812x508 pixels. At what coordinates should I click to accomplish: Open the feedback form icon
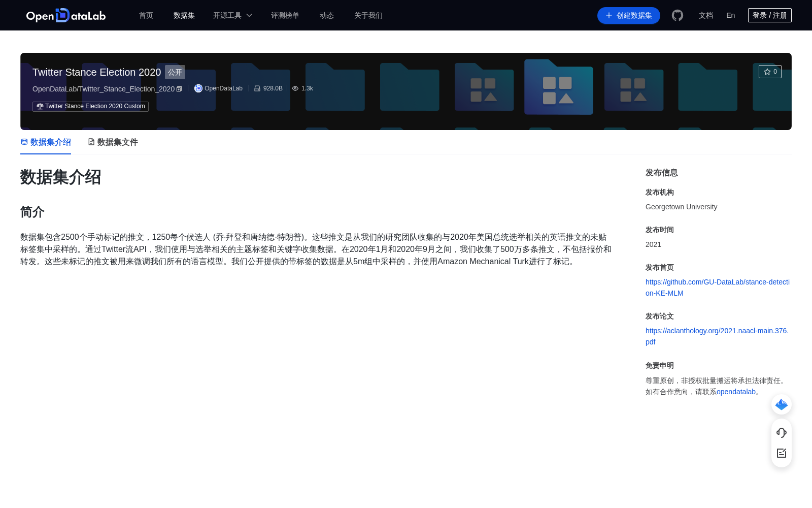782,453
